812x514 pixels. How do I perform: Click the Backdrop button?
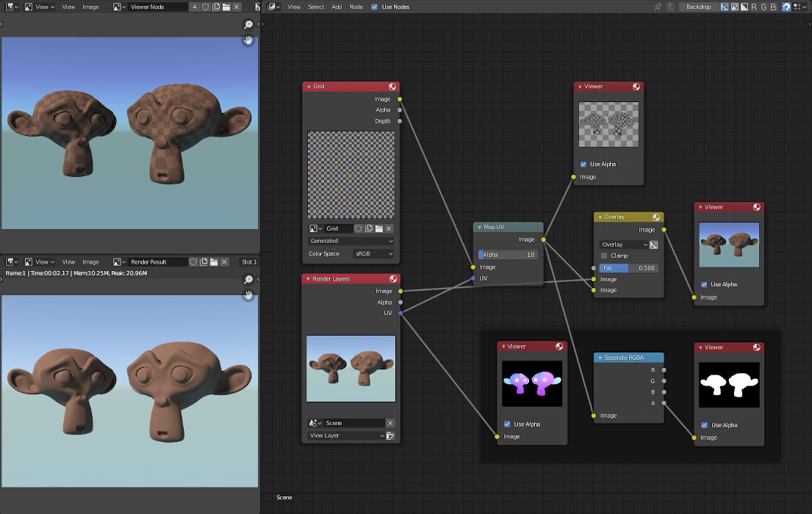click(697, 7)
